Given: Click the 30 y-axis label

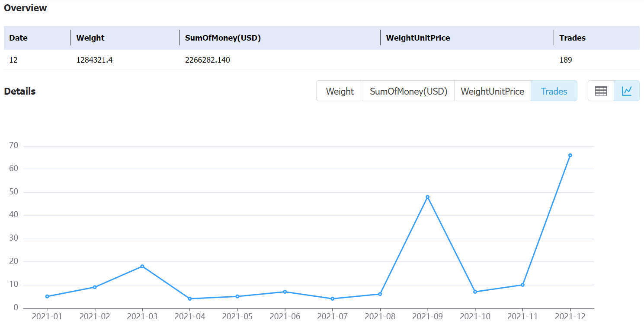Looking at the screenshot, I should point(13,238).
